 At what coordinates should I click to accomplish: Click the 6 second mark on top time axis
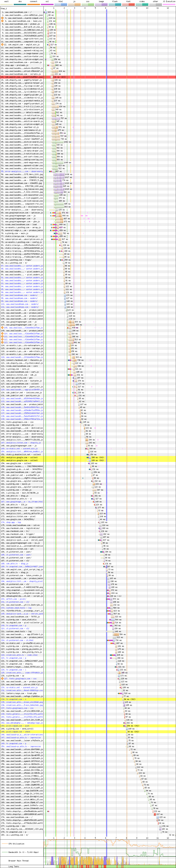[106, 8]
